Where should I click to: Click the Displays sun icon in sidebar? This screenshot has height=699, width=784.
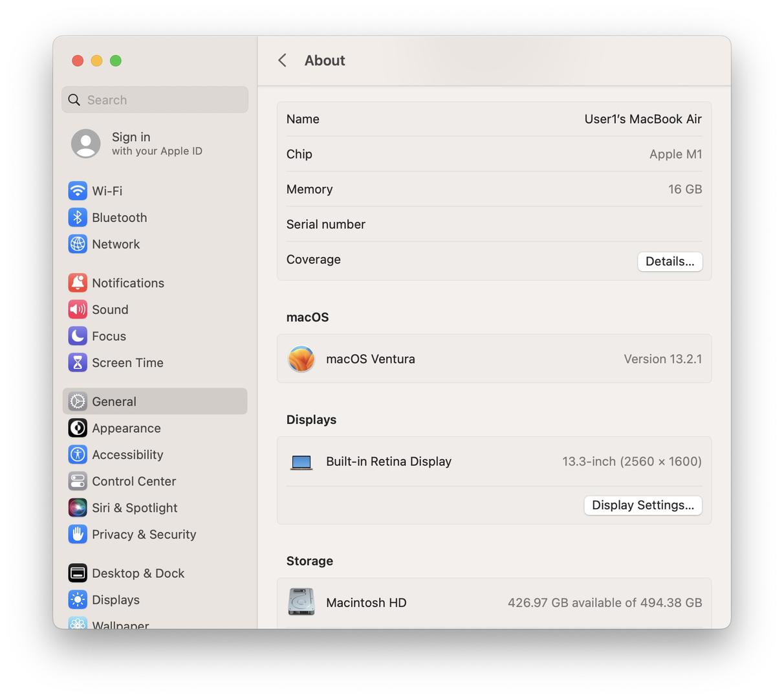click(78, 599)
